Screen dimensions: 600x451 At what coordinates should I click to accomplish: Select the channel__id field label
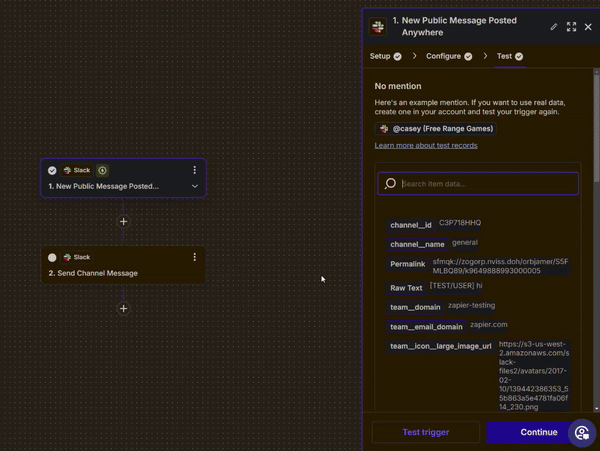[411, 225]
